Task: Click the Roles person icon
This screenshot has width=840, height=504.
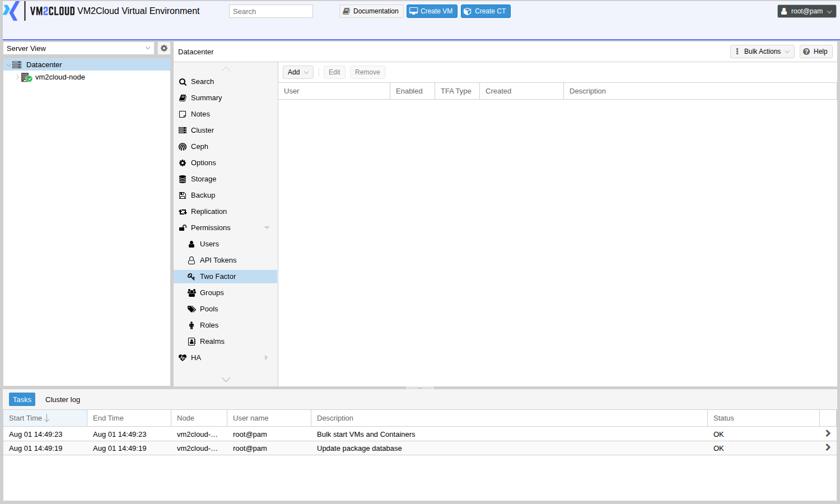Action: [192, 325]
